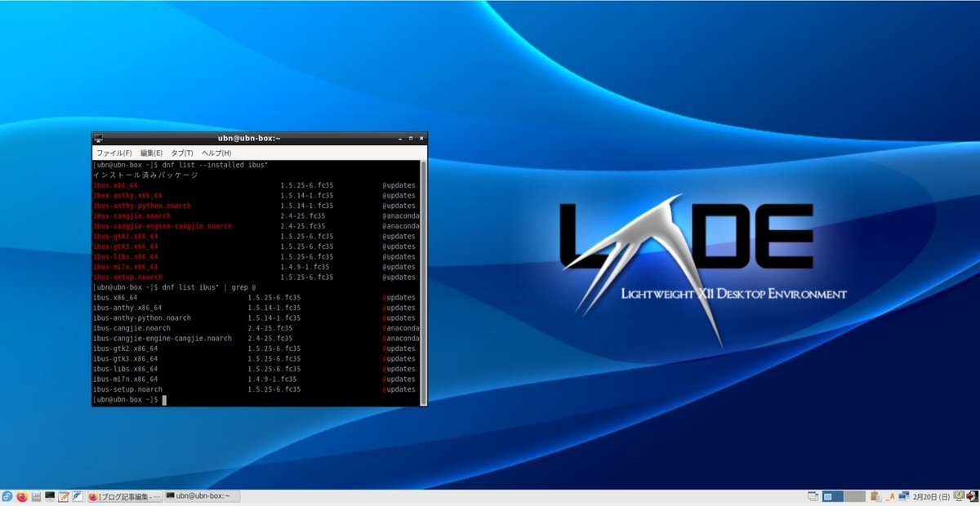The height and width of the screenshot is (506, 980).
Task: Click the show desktop windows icon
Action: point(813,496)
